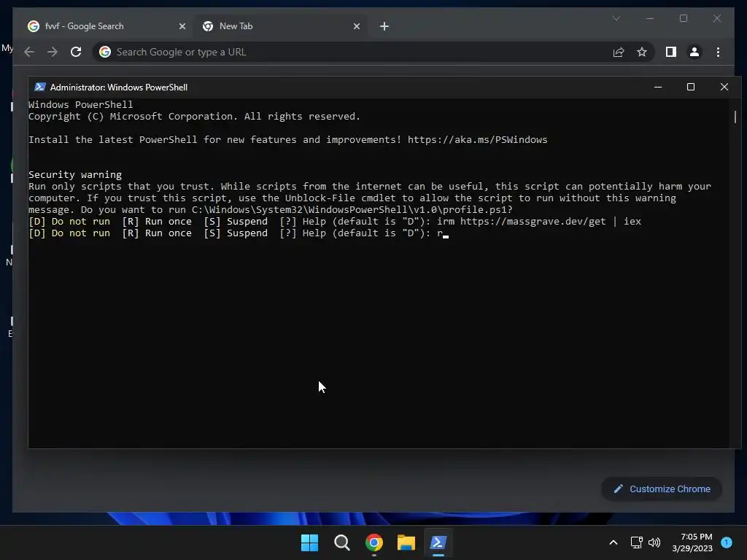The width and height of the screenshot is (747, 560).
Task: Open the Chrome profile menu
Action: point(694,52)
